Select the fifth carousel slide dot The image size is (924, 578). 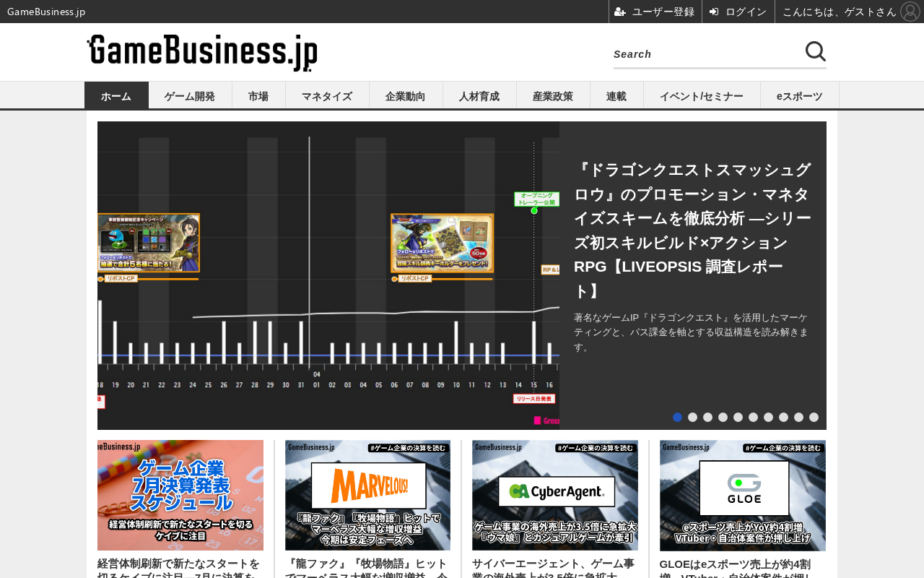[x=738, y=417]
